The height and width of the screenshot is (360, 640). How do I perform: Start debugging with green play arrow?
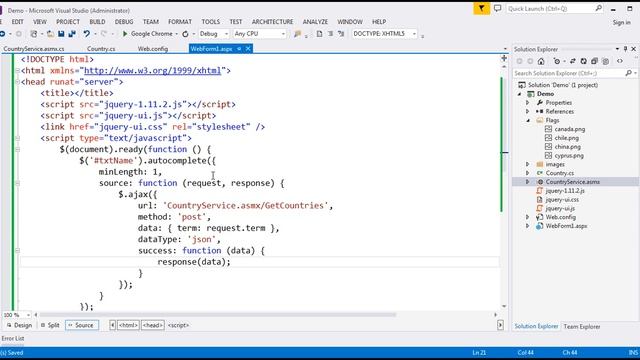click(125, 34)
